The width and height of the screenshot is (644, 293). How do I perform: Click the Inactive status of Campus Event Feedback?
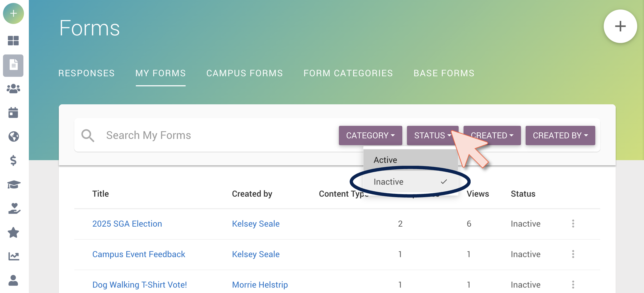click(x=526, y=254)
